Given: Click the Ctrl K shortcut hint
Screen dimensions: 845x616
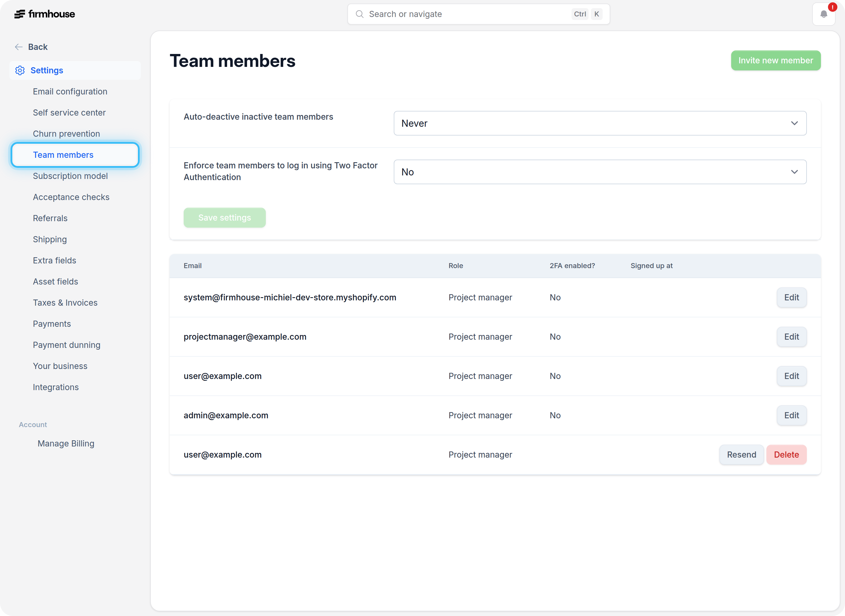Looking at the screenshot, I should 587,14.
